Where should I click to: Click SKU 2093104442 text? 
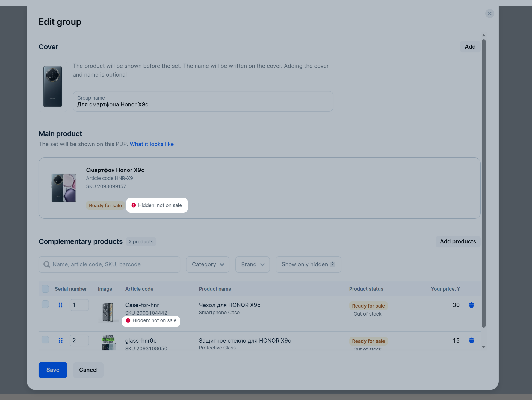pyautogui.click(x=146, y=313)
